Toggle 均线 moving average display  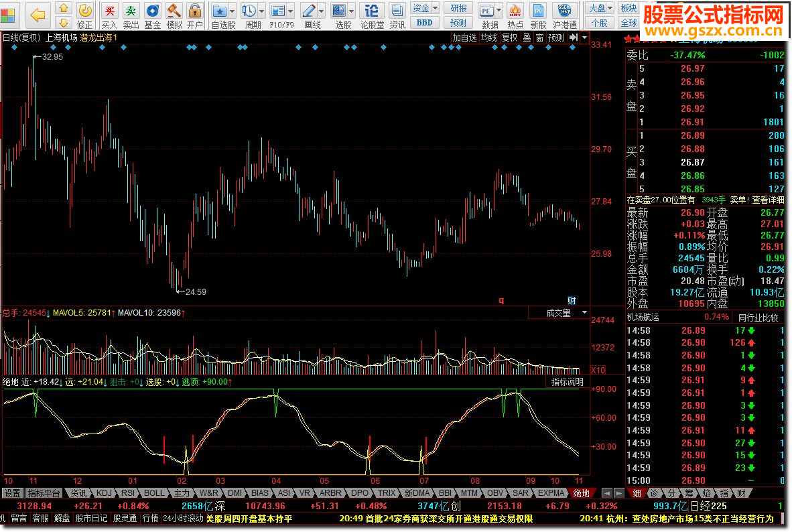click(488, 38)
